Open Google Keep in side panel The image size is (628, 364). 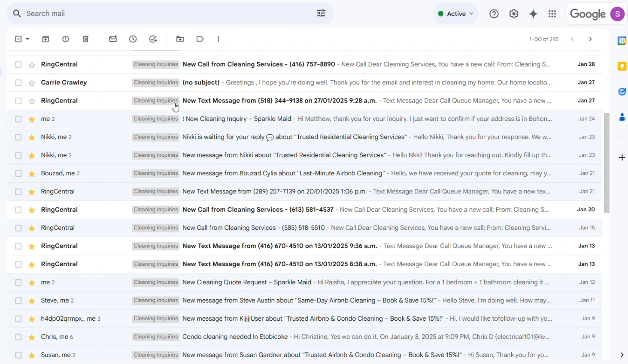point(622,66)
